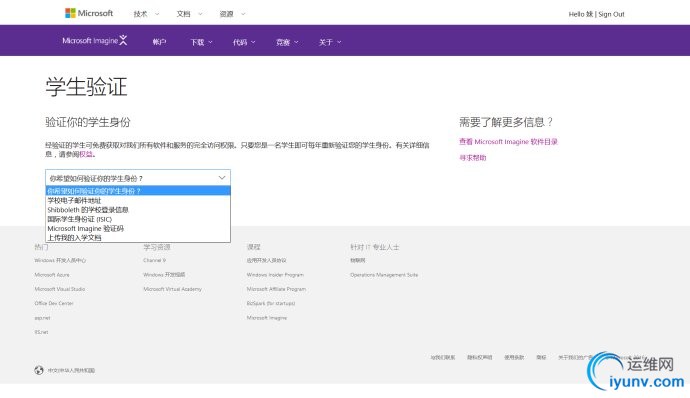The image size is (690, 398).
Task: Open the 资源 dropdown in top bar
Action: click(232, 14)
